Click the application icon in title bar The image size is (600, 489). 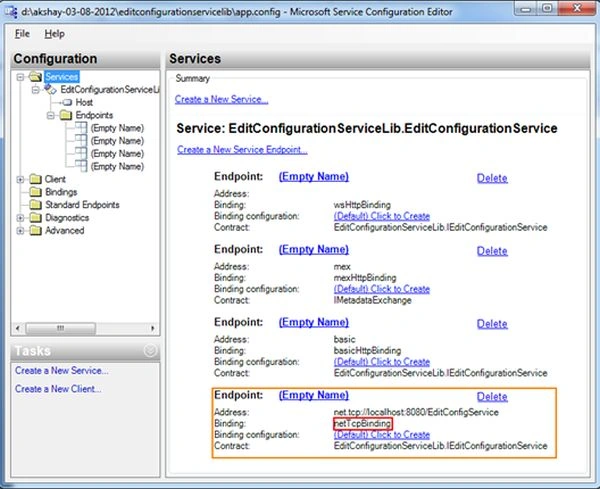point(12,12)
